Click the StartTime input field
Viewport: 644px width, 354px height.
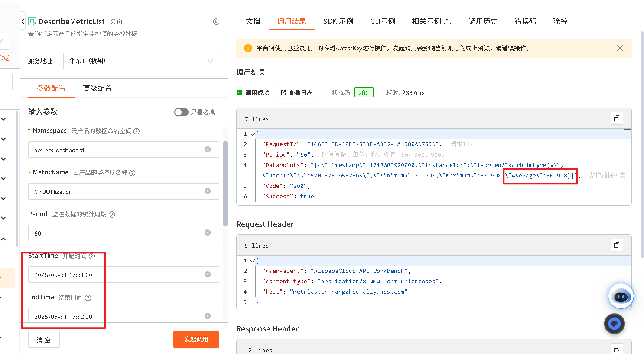(124, 275)
